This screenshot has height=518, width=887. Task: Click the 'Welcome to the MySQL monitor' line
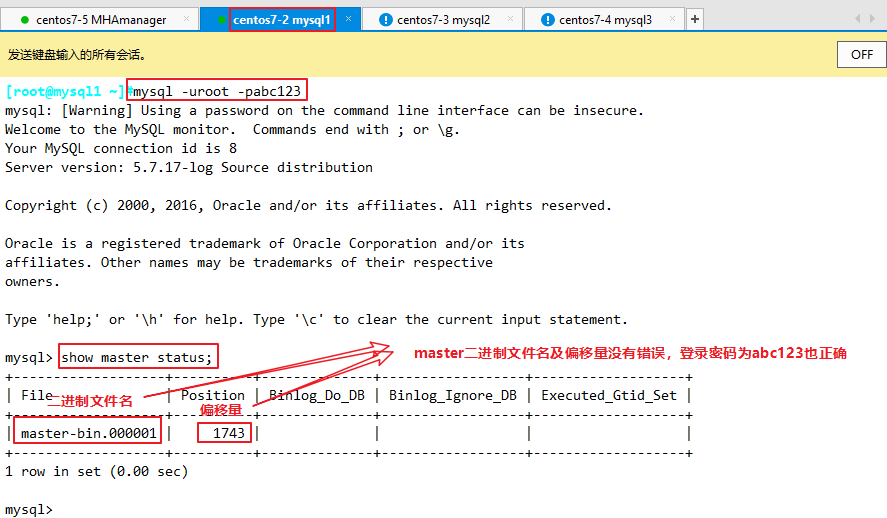[232, 130]
